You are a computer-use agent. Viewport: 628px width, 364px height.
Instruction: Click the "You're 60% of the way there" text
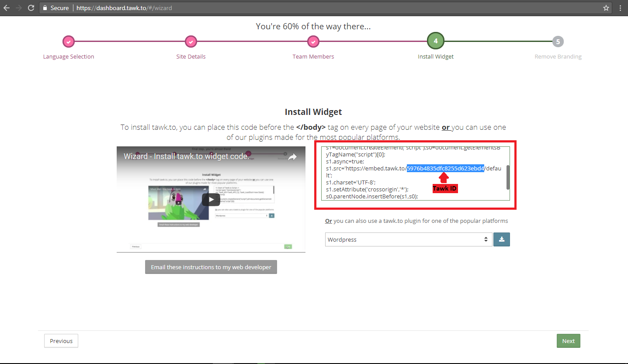313,27
